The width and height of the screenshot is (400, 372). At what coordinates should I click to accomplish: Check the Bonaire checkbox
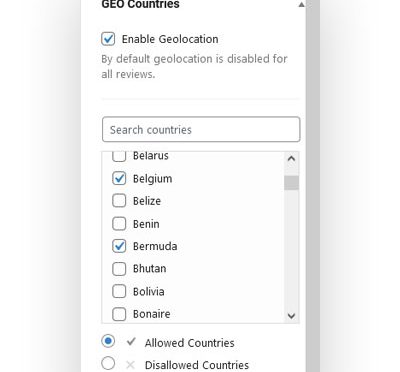(119, 314)
